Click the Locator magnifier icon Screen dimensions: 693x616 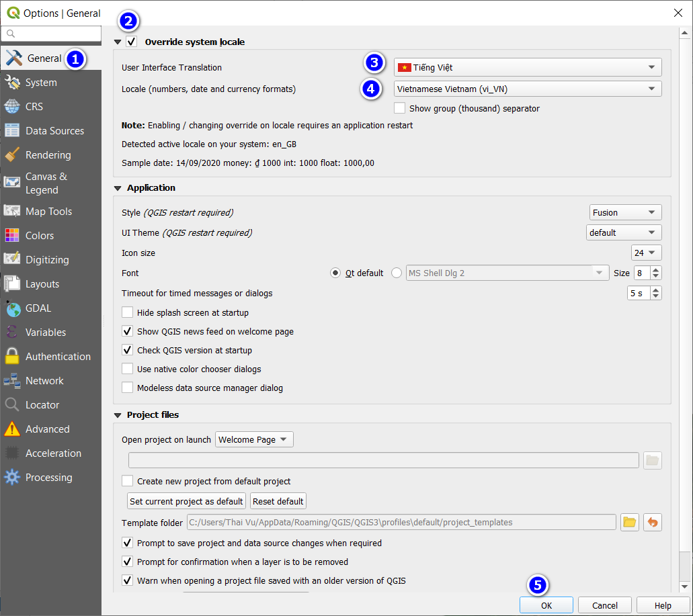(x=12, y=404)
